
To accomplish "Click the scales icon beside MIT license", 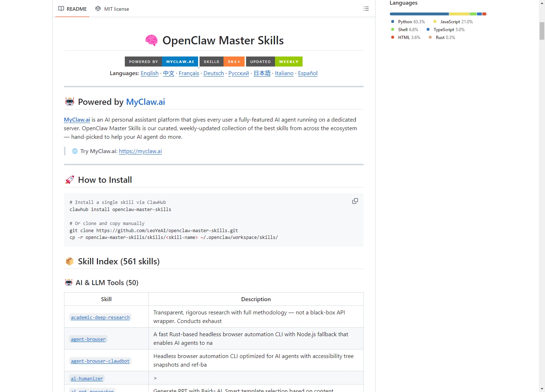I will coord(98,9).
